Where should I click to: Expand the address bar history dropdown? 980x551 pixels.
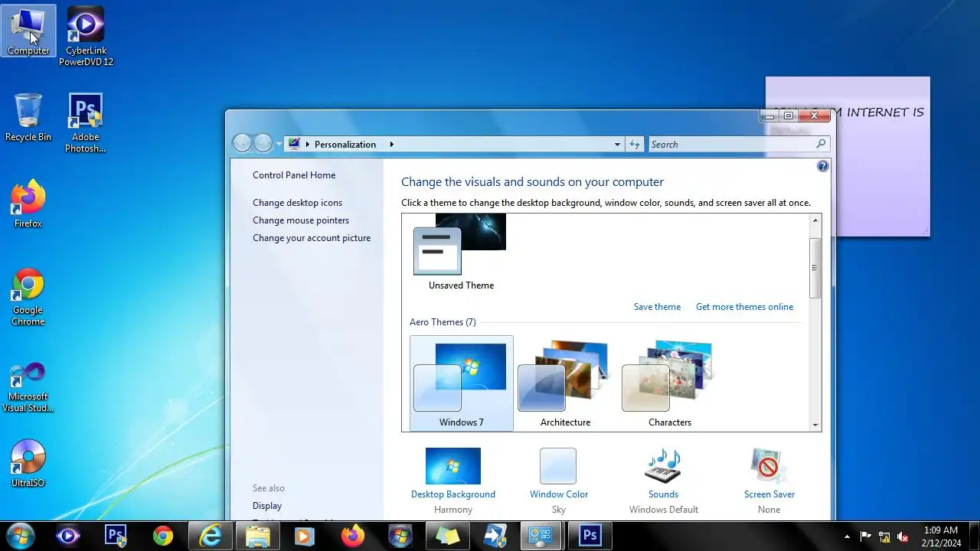(617, 144)
